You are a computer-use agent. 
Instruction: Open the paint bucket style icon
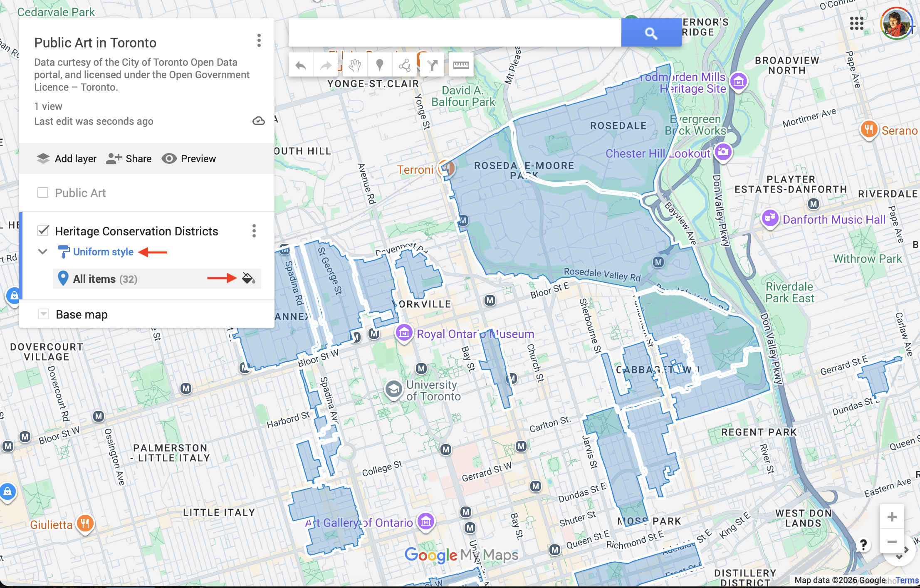248,278
